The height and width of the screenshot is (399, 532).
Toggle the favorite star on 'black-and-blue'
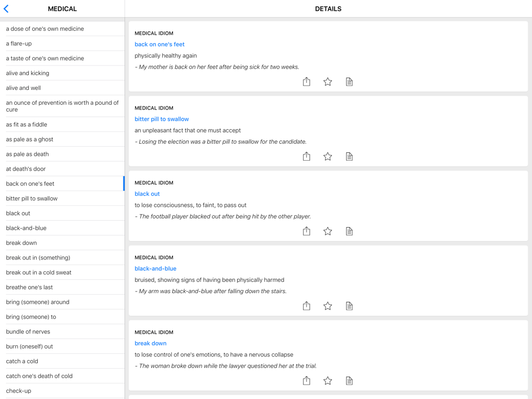327,306
